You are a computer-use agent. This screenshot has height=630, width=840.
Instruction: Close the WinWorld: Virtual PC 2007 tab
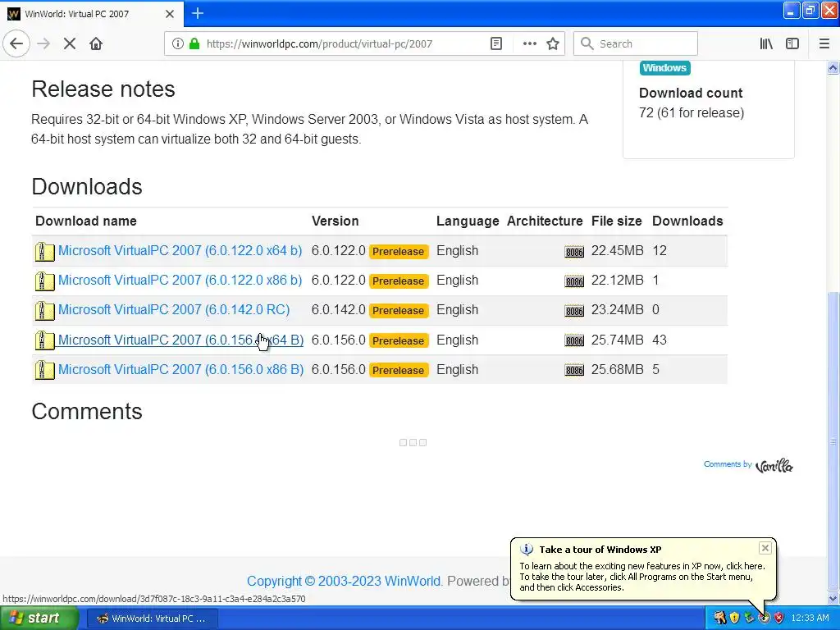click(170, 14)
